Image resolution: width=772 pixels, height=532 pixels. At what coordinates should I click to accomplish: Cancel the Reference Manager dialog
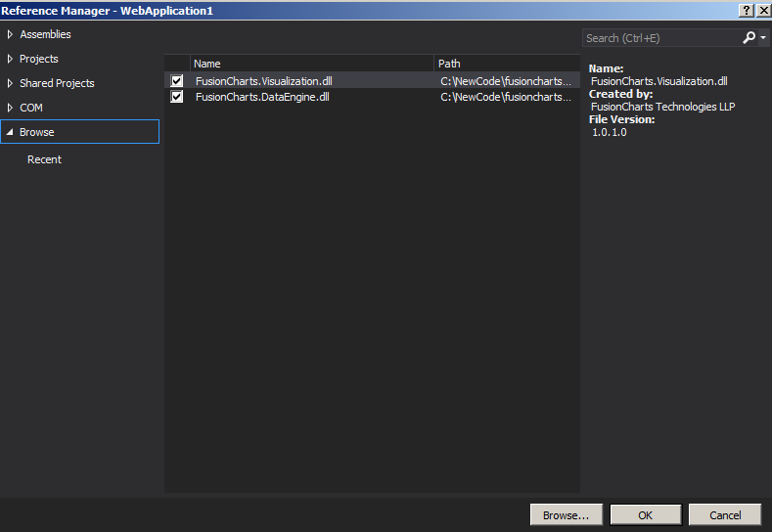pos(724,514)
